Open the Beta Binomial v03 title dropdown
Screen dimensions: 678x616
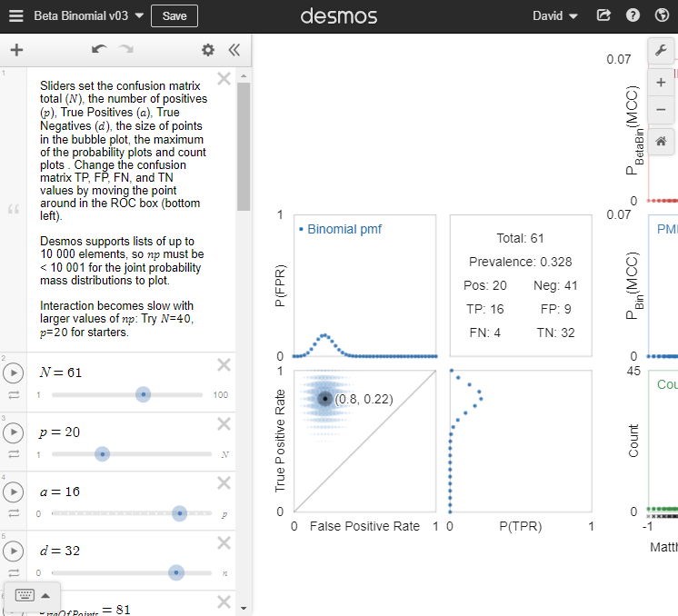click(89, 16)
